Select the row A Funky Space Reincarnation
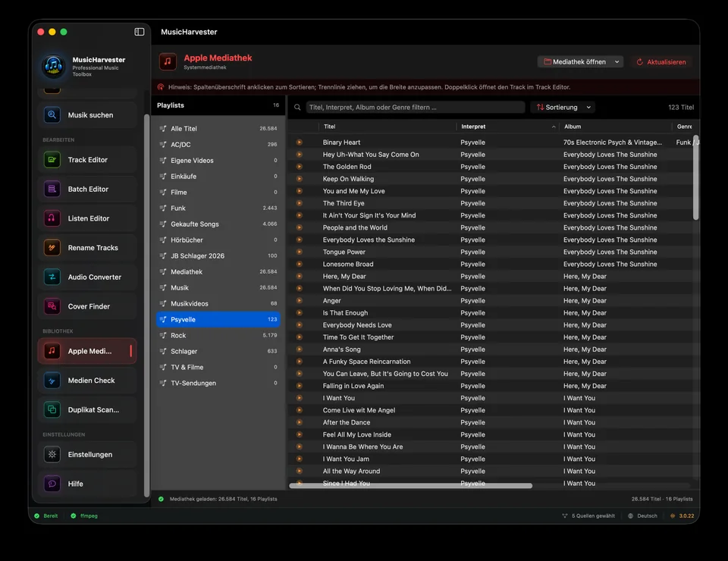The width and height of the screenshot is (728, 561). tap(490, 362)
